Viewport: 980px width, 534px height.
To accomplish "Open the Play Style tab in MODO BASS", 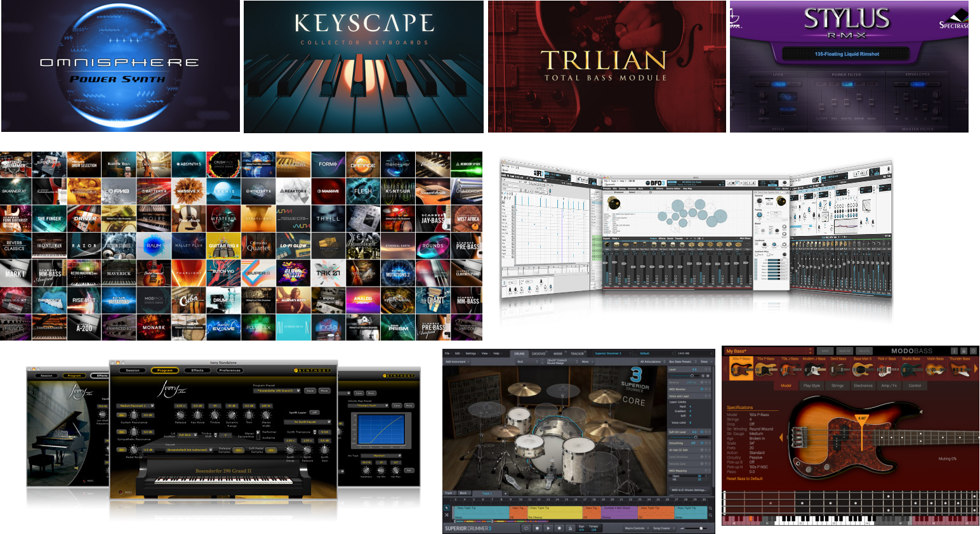I will [x=812, y=386].
